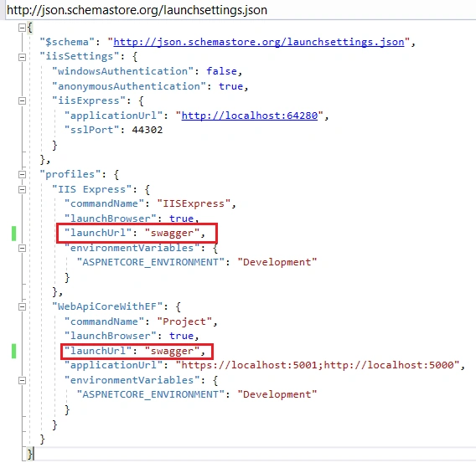Click "ASPNETCORE_ENVIRONMENT" key in WebApiCoreWithEF profile

point(151,394)
